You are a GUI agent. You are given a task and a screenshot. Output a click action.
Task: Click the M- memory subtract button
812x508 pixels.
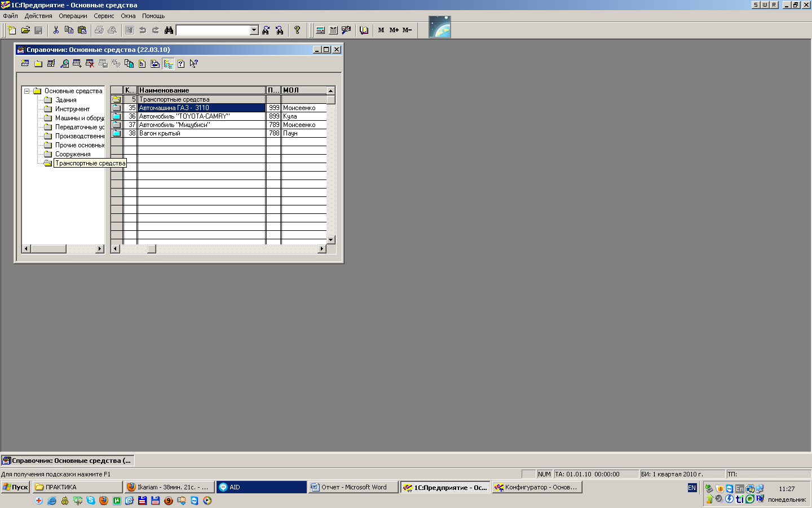point(407,30)
